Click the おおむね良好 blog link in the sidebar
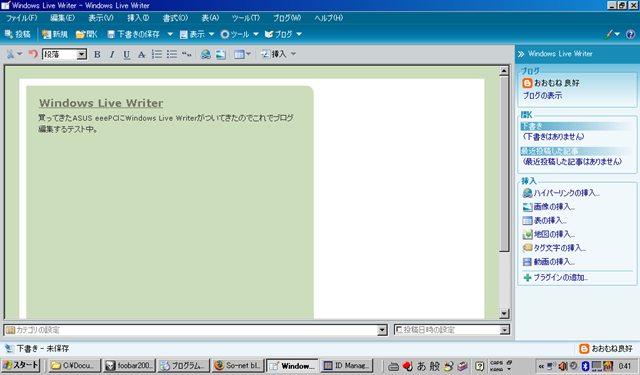Screen dimensions: 640x375 click(551, 83)
